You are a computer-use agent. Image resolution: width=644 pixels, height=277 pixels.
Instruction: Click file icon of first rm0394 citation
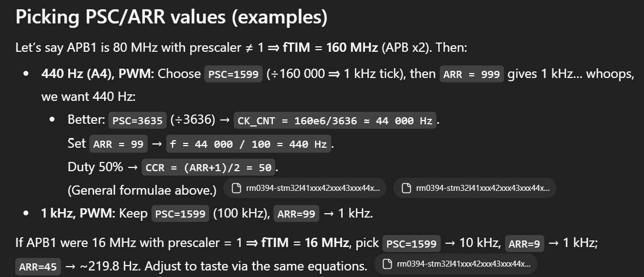pyautogui.click(x=236, y=189)
